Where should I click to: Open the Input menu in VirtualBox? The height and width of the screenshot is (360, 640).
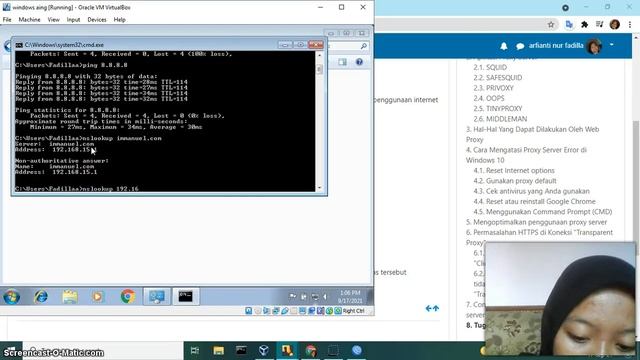point(73,20)
